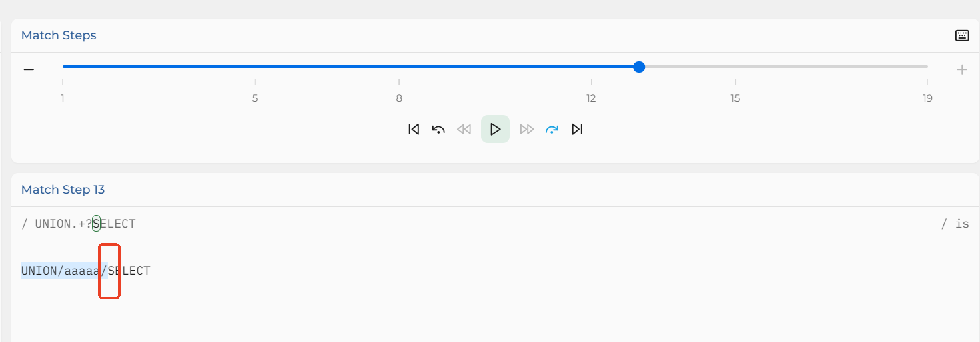Click the blue slider handle
Viewport: 980px width, 342px height.
639,67
